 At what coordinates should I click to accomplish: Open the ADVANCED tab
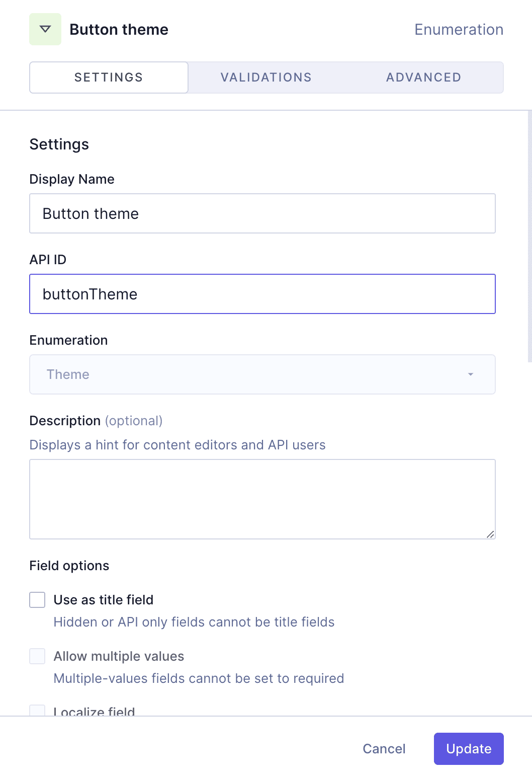click(x=423, y=77)
